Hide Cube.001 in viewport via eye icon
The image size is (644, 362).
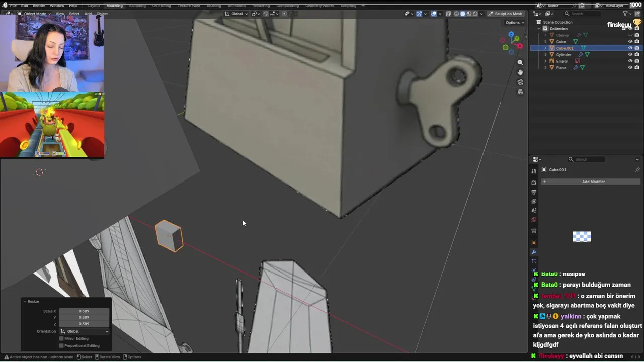point(630,48)
